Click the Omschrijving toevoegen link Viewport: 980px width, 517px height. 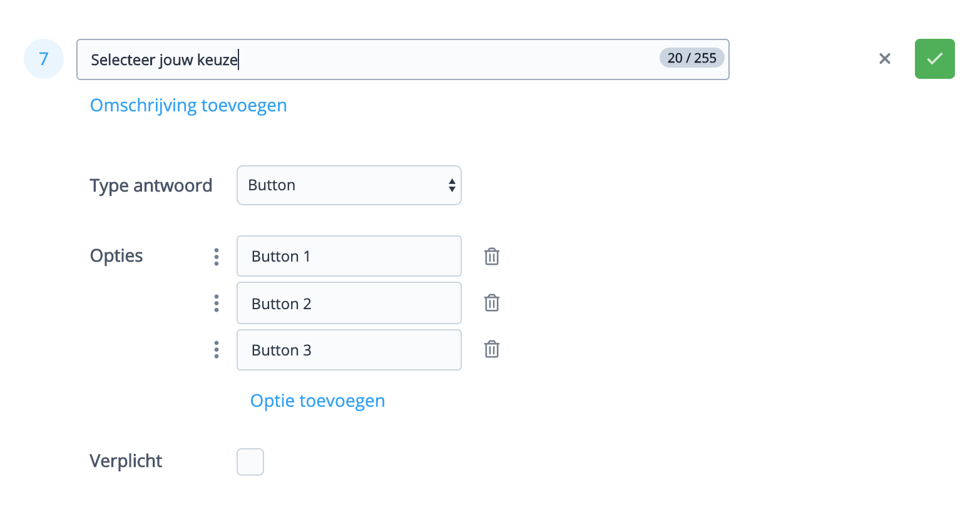point(188,105)
